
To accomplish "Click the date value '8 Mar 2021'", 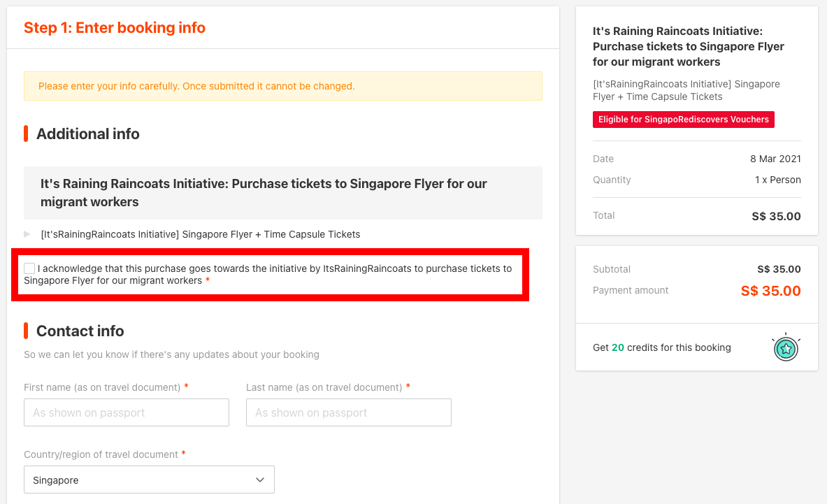I will click(x=775, y=159).
